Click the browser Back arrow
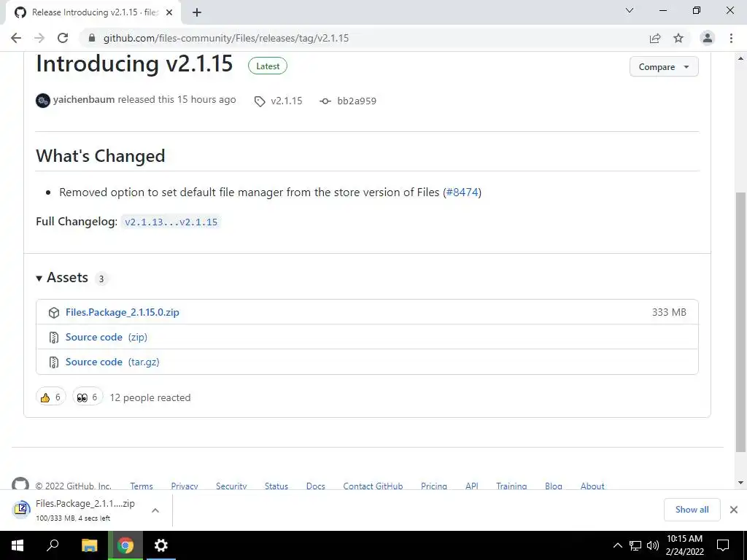The image size is (747, 560). [x=16, y=38]
